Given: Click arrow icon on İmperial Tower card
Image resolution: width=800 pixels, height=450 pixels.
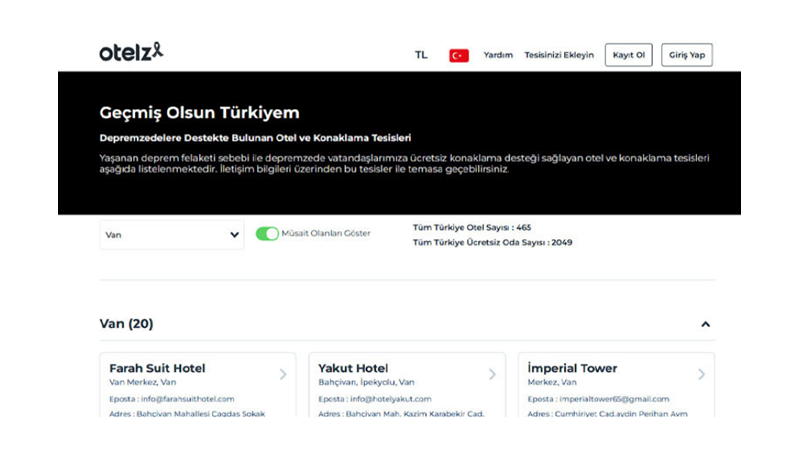Looking at the screenshot, I should coord(701,374).
